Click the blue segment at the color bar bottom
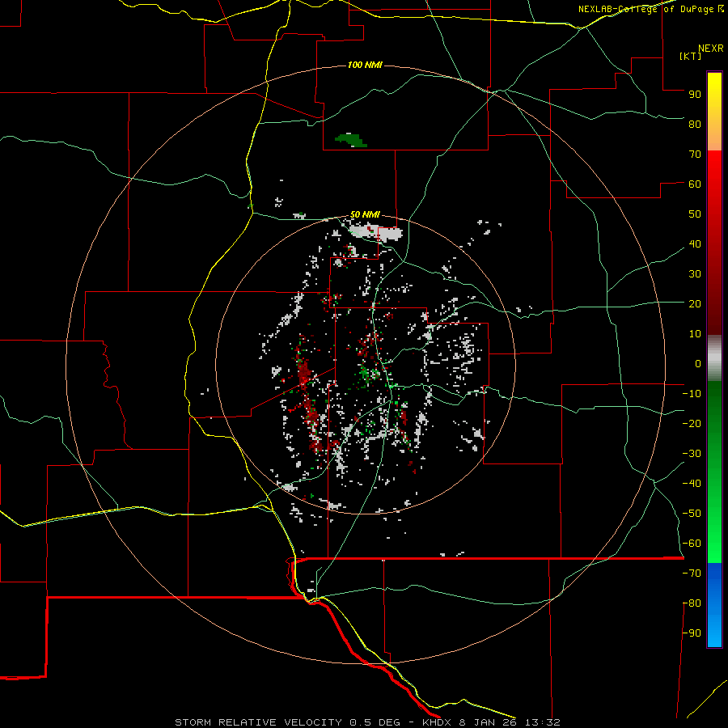Image resolution: width=728 pixels, height=728 pixels. point(714,605)
